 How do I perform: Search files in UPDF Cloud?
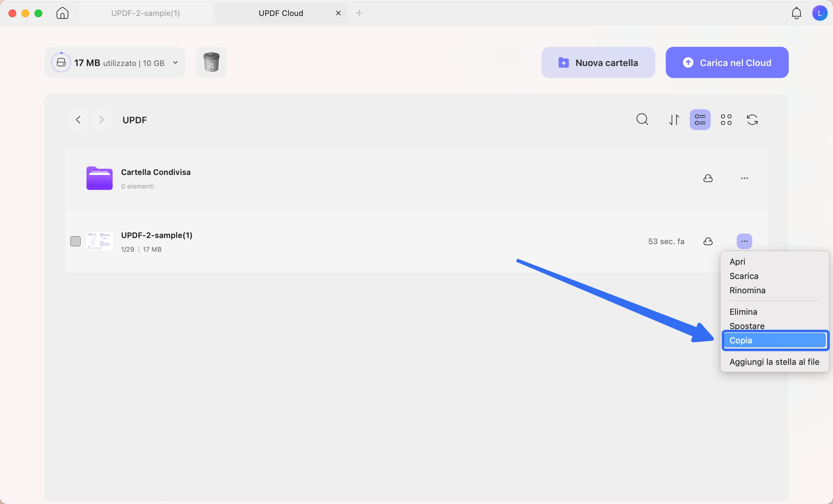pos(642,120)
